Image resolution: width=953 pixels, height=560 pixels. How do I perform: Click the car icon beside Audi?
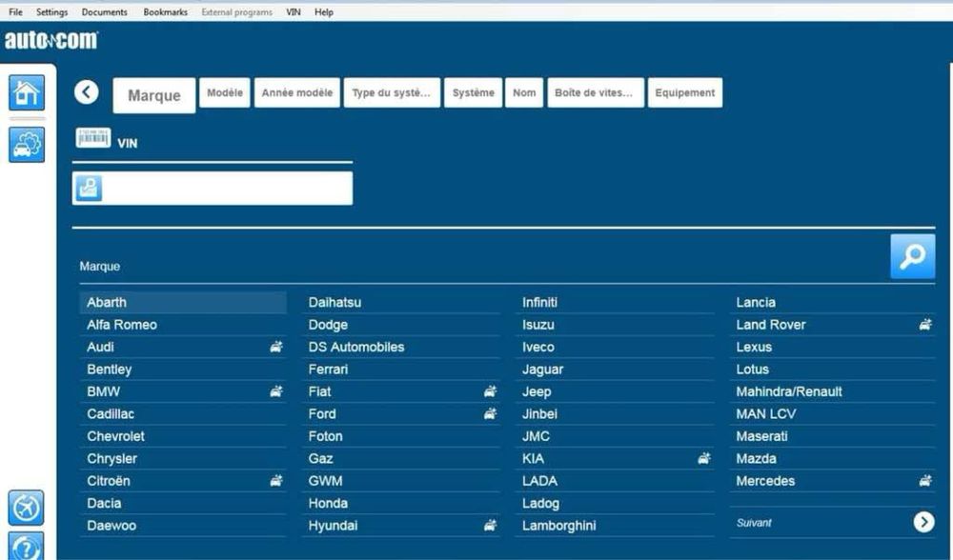pos(276,347)
